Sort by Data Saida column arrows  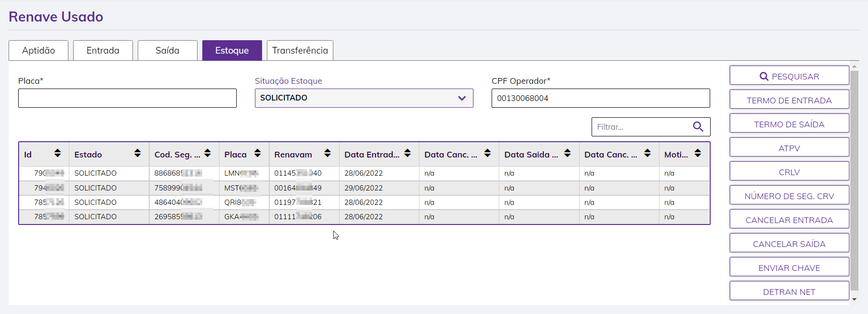pyautogui.click(x=567, y=153)
